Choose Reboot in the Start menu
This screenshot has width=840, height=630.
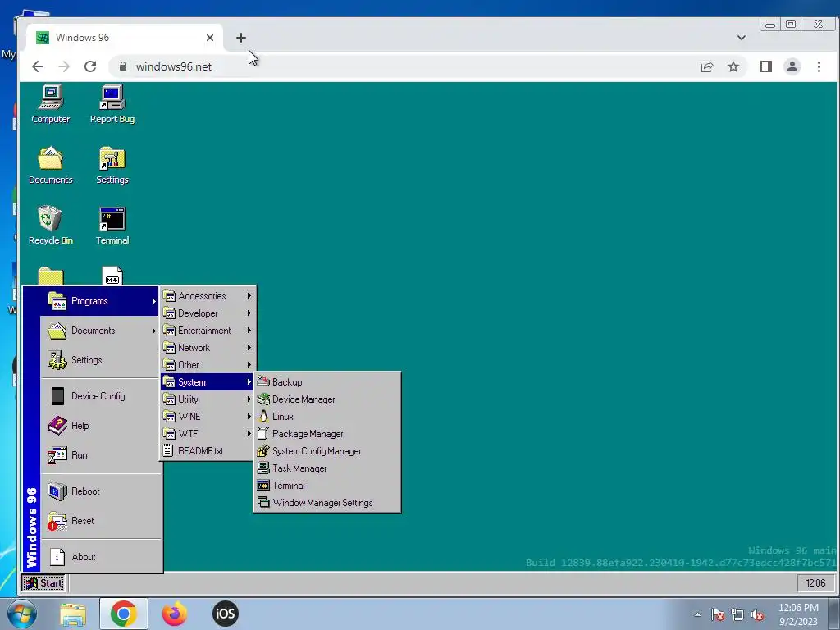tap(100, 491)
